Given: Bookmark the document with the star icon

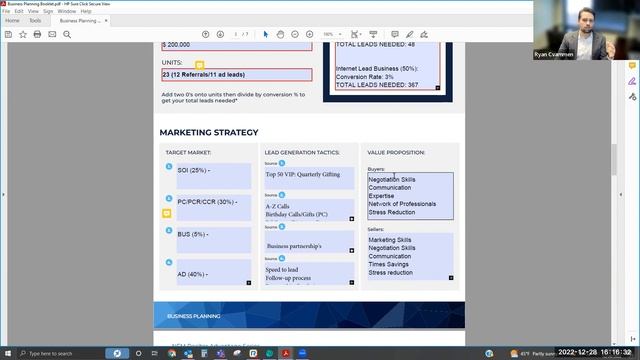Looking at the screenshot, I should 23,35.
